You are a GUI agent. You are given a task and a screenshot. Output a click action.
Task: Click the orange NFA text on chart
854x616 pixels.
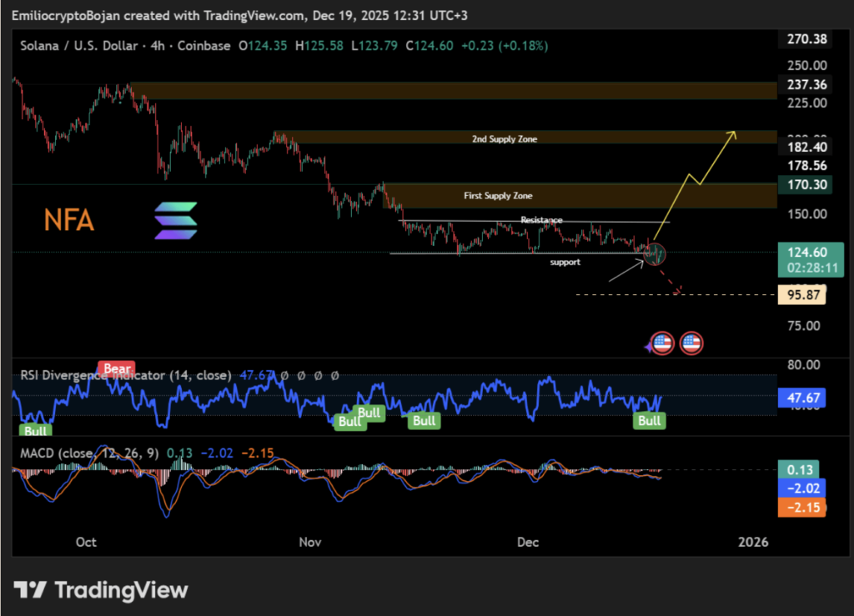(x=69, y=221)
